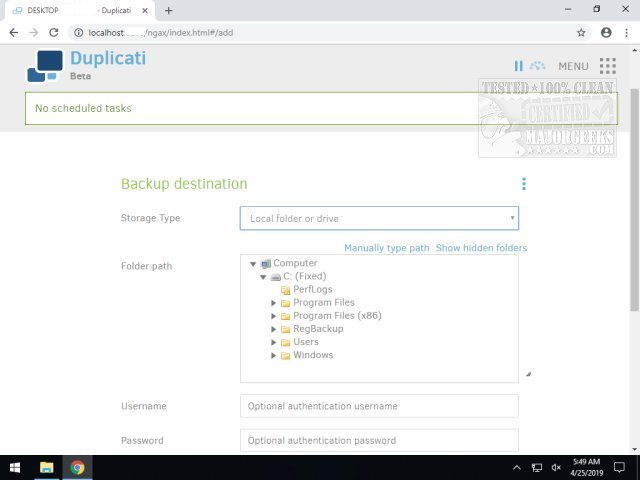This screenshot has width=640, height=480.
Task: Select the Users folder name
Action: pos(306,342)
